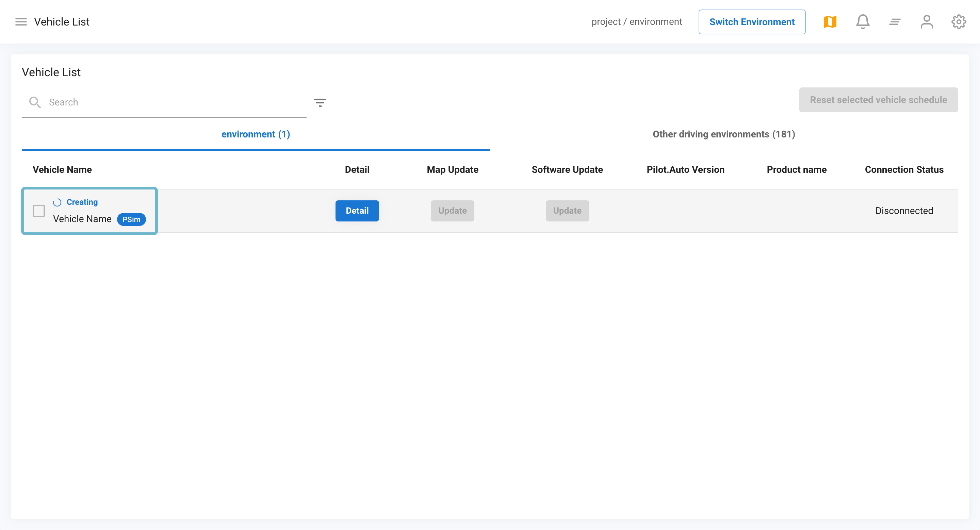Click the Pilot.Auto Version column header
The width and height of the screenshot is (980, 530).
pyautogui.click(x=686, y=169)
